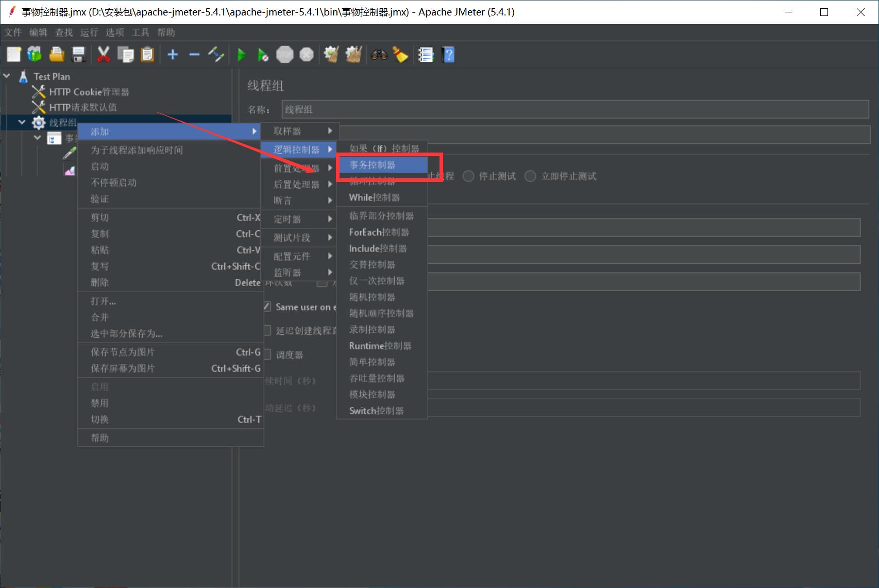The height and width of the screenshot is (588, 879).
Task: Select the 停止测试 radio button
Action: [x=468, y=176]
